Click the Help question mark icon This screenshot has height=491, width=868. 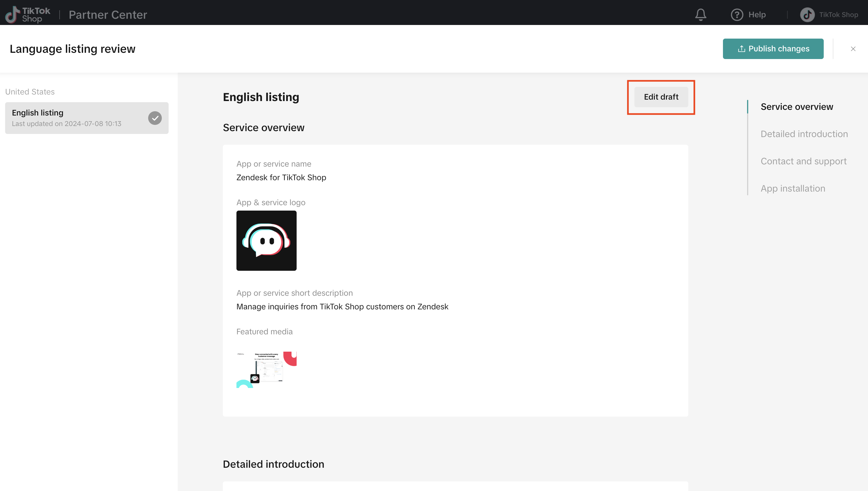[x=737, y=14]
